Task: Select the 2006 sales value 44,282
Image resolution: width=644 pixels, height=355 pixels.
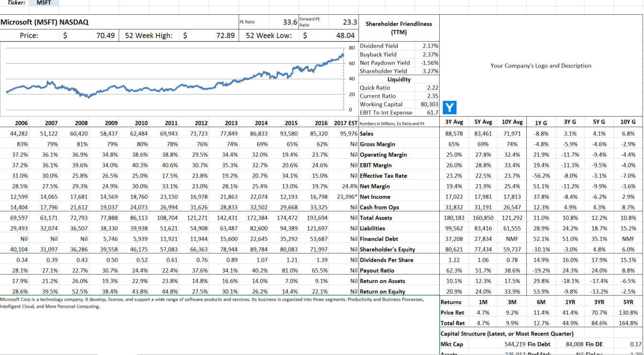Action: [18, 134]
